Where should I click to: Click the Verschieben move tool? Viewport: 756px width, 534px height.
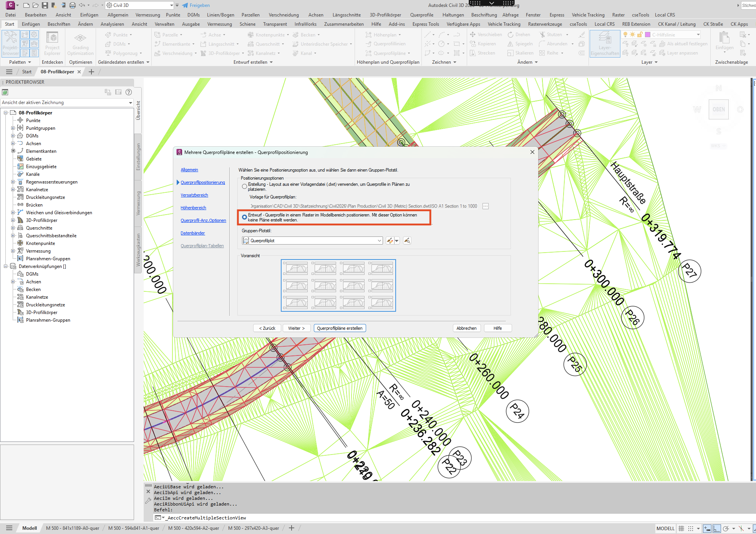pyautogui.click(x=486, y=35)
